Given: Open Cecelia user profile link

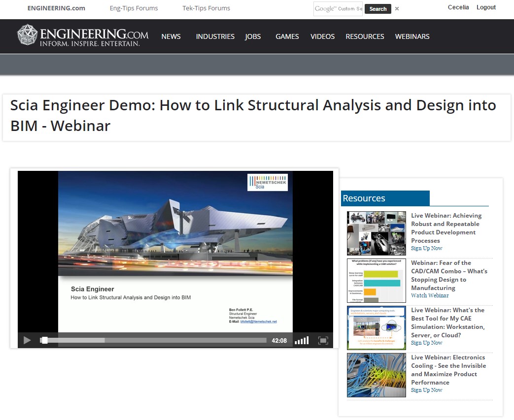Looking at the screenshot, I should point(458,7).
